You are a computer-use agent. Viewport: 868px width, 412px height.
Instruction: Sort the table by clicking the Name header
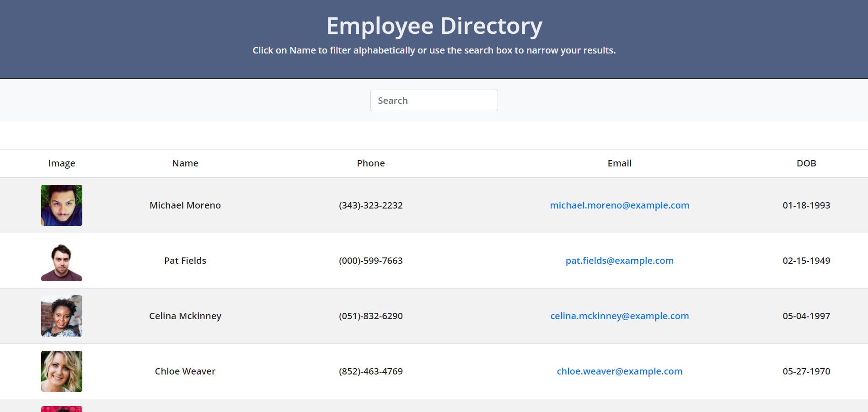185,163
